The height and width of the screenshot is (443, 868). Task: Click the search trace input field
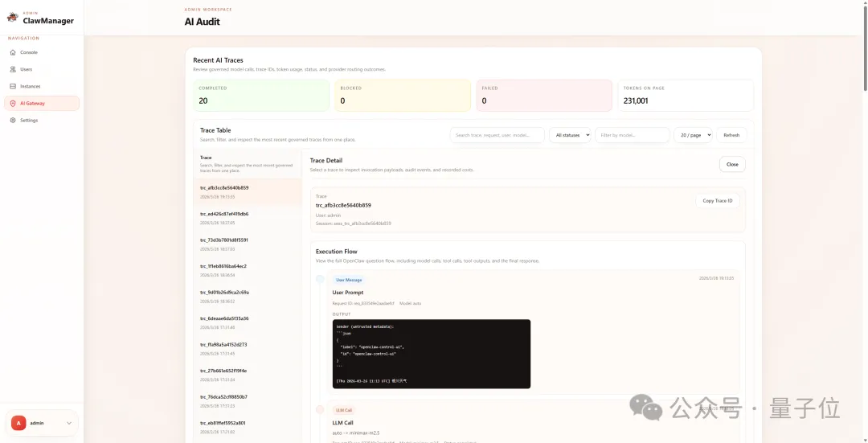pyautogui.click(x=497, y=135)
